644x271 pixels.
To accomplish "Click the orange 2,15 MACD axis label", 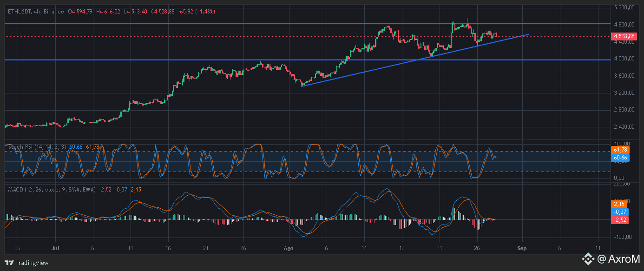I will tap(619, 204).
